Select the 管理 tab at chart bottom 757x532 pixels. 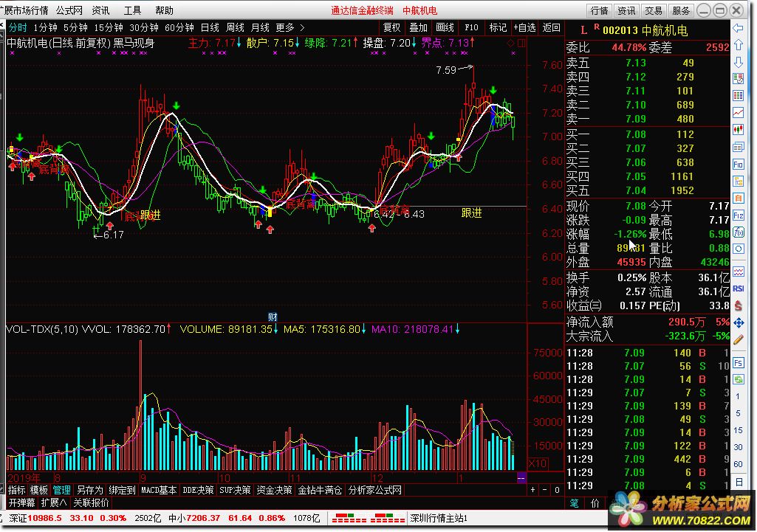(61, 490)
